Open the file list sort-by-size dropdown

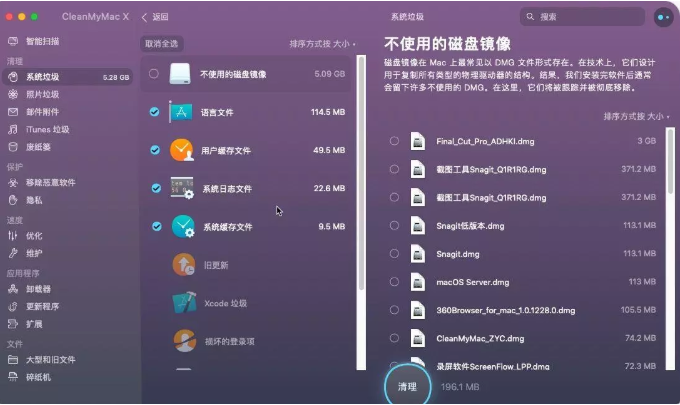[636, 116]
